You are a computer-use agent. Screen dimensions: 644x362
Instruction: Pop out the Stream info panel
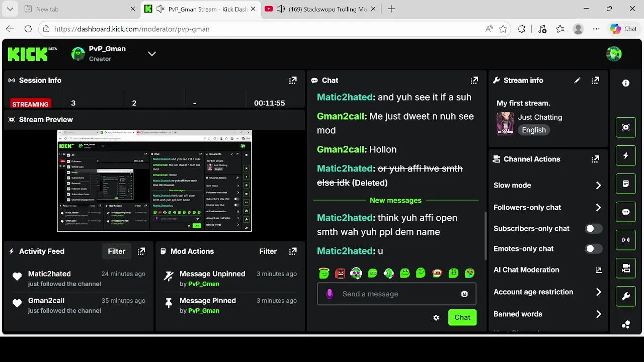(x=595, y=80)
